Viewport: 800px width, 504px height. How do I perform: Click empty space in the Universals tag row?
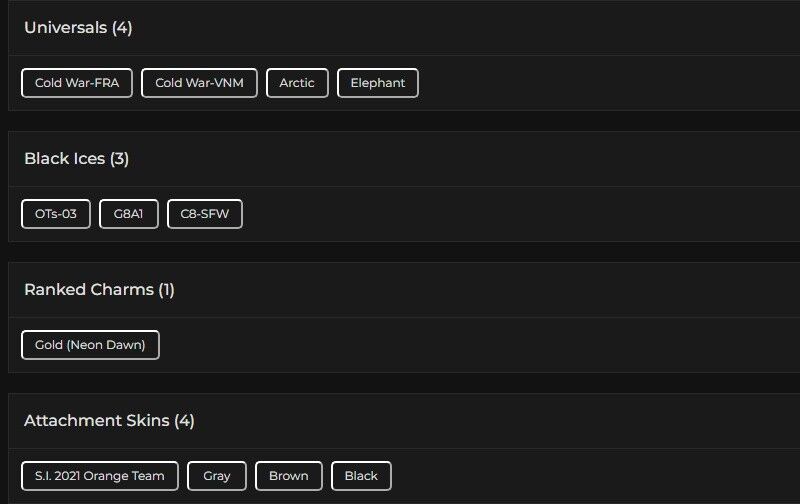click(600, 83)
